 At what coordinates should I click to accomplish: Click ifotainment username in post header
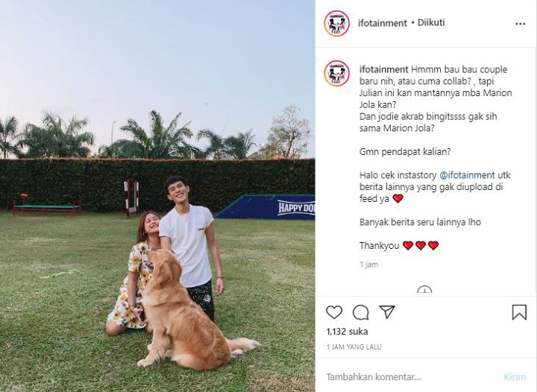point(382,23)
